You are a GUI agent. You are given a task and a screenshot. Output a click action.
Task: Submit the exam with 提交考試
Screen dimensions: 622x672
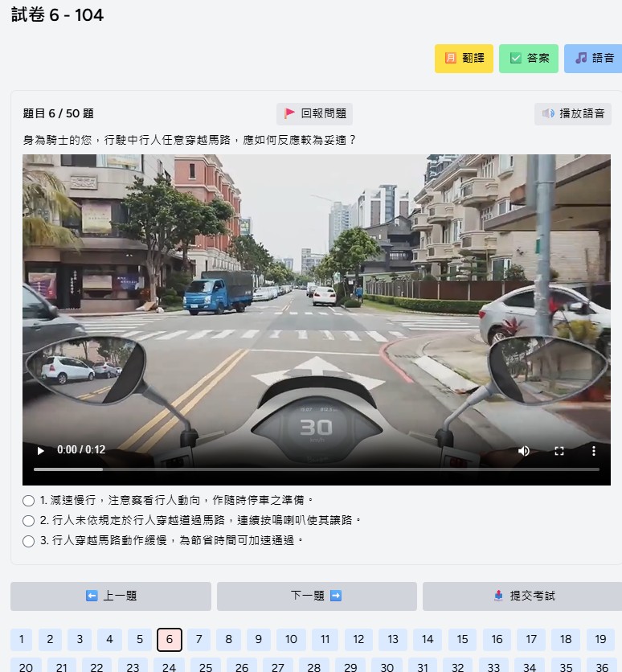522,596
